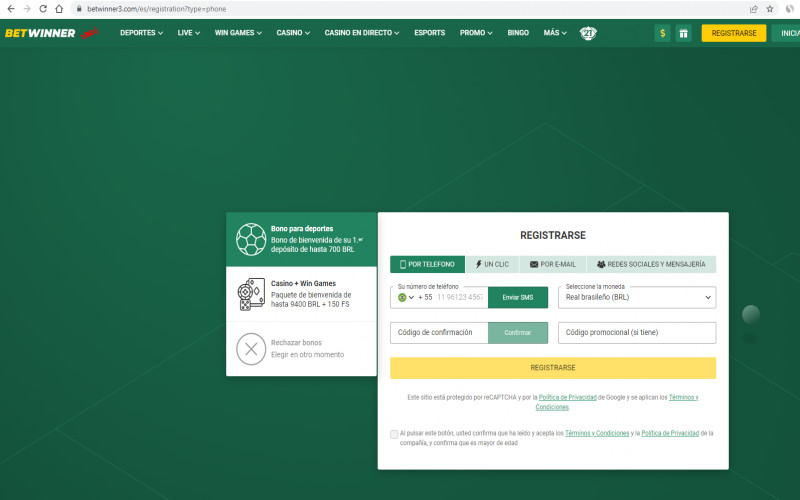Click the X circle to reject bonuses

tap(251, 349)
